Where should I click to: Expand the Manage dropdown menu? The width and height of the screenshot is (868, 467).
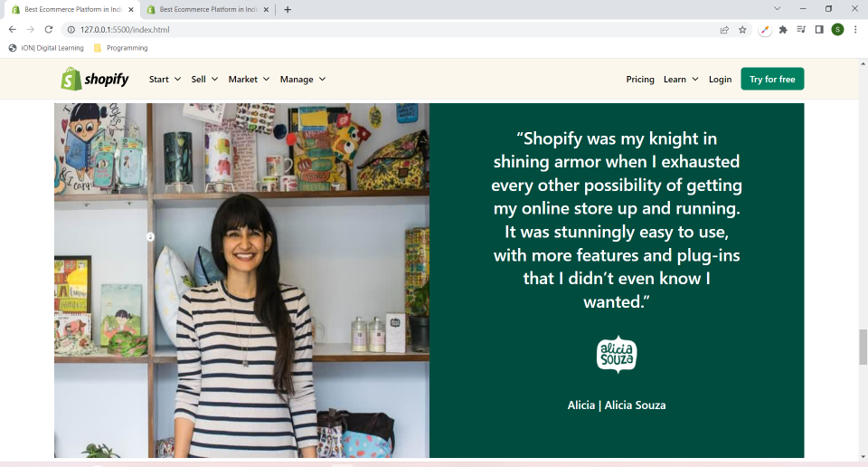(303, 80)
